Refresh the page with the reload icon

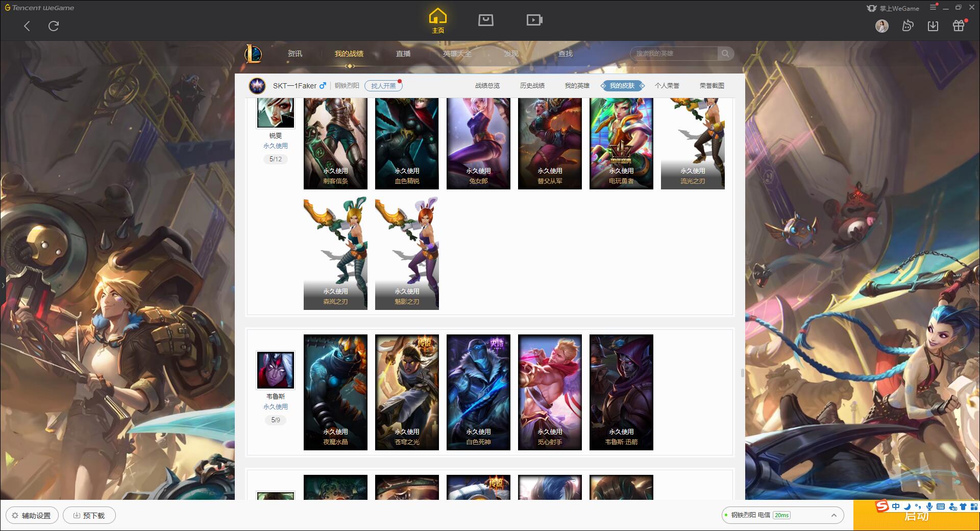pyautogui.click(x=54, y=26)
